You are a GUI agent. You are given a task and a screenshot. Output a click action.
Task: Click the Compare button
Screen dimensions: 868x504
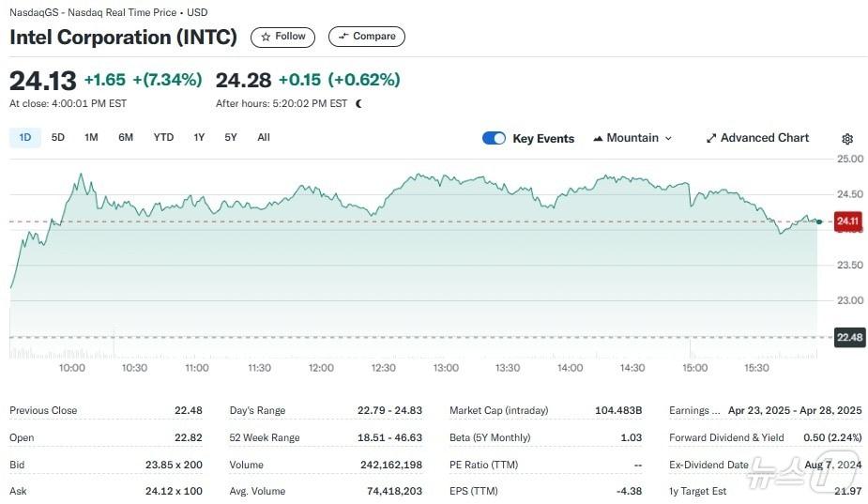(x=366, y=37)
